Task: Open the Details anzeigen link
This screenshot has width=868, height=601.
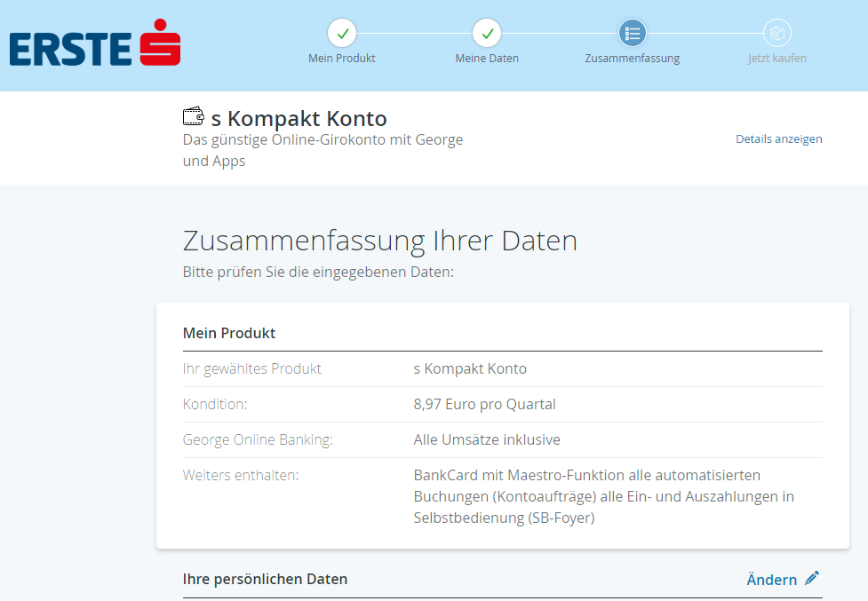Action: (x=779, y=138)
